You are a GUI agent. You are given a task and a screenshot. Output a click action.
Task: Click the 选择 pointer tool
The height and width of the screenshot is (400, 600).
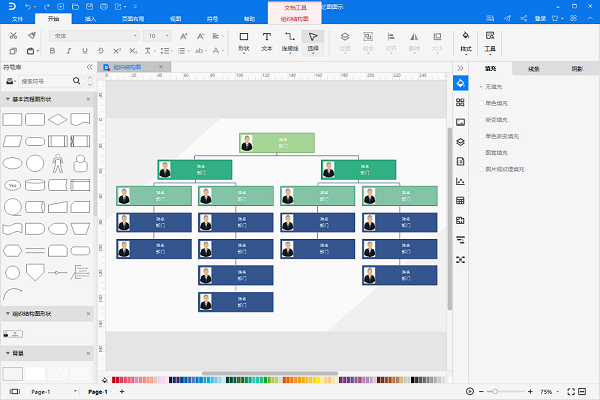pyautogui.click(x=313, y=41)
